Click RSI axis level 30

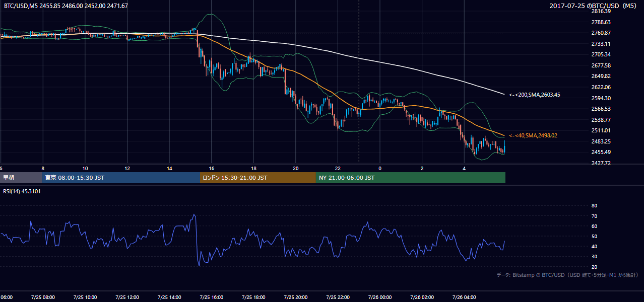tap(594, 257)
